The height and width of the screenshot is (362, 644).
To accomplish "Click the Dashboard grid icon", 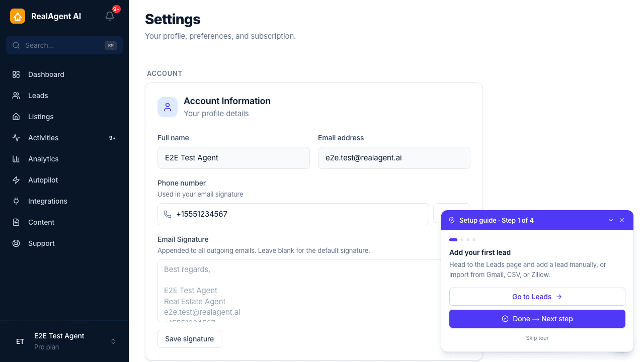I will pyautogui.click(x=16, y=74).
